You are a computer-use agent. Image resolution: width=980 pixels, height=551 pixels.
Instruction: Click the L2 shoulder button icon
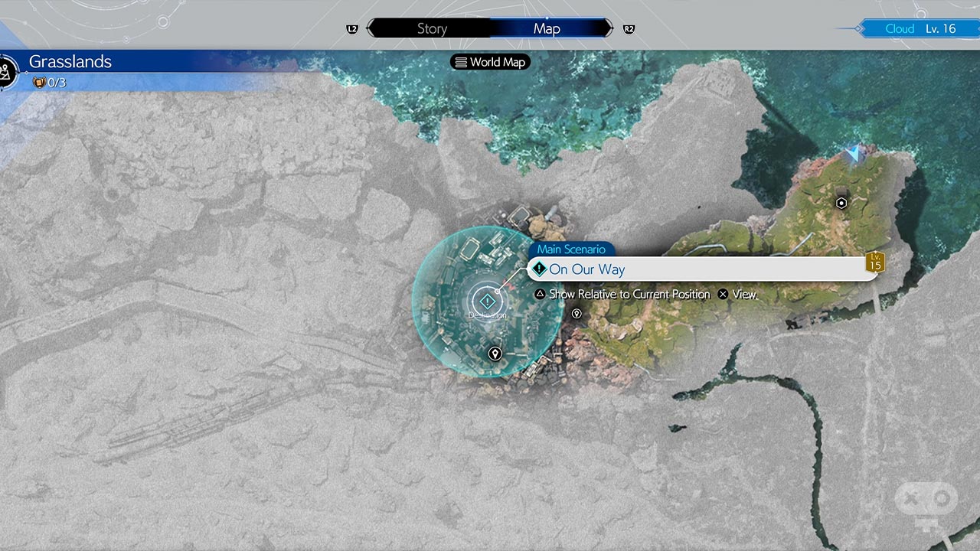352,29
